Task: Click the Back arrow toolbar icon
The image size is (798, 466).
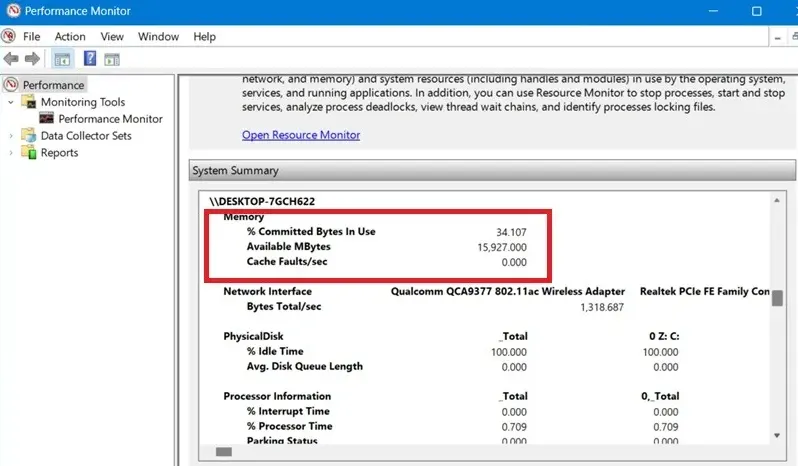Action: point(11,60)
